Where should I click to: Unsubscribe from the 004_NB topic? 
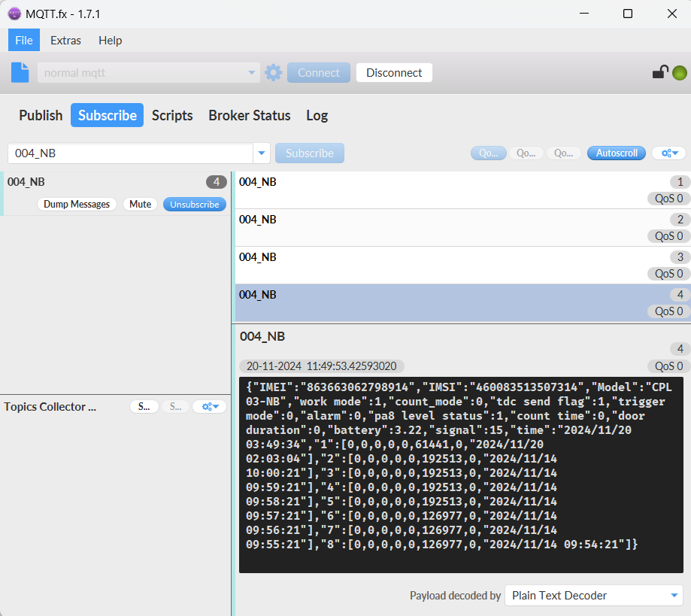[x=194, y=204]
